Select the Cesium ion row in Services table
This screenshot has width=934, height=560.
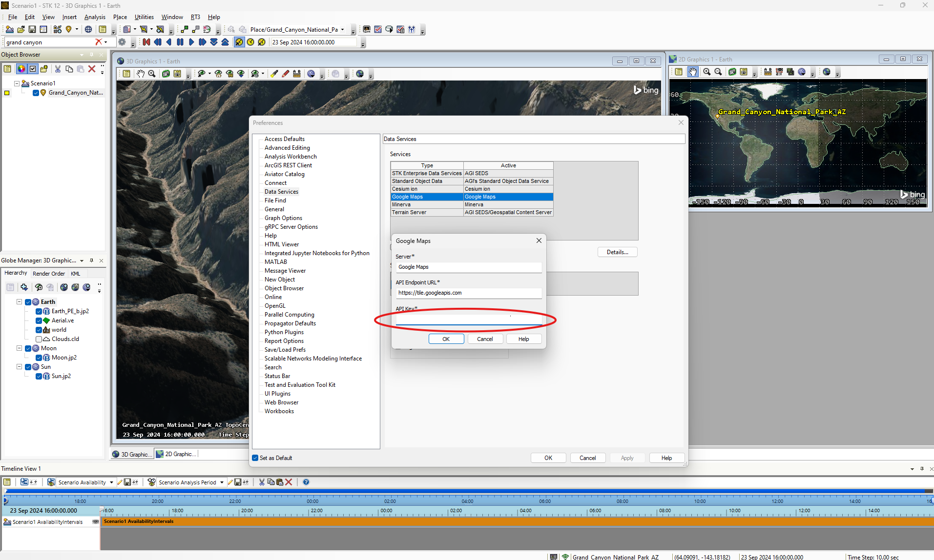(472, 189)
